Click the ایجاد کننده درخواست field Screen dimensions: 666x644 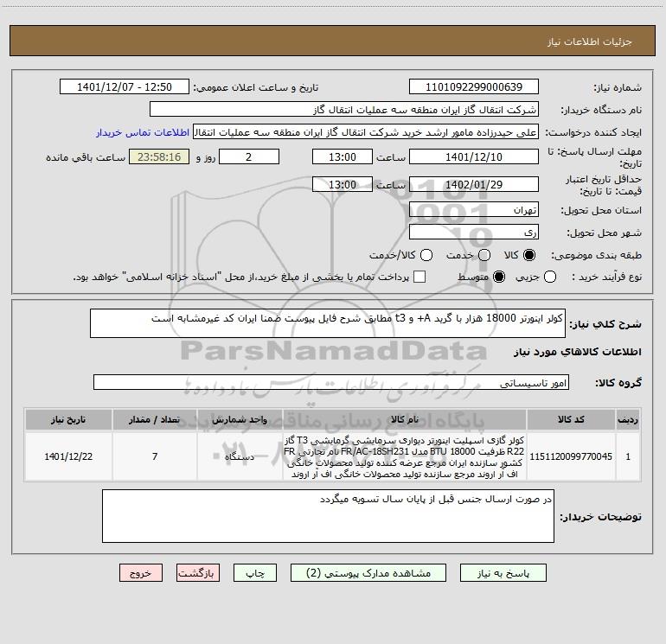tap(366, 132)
